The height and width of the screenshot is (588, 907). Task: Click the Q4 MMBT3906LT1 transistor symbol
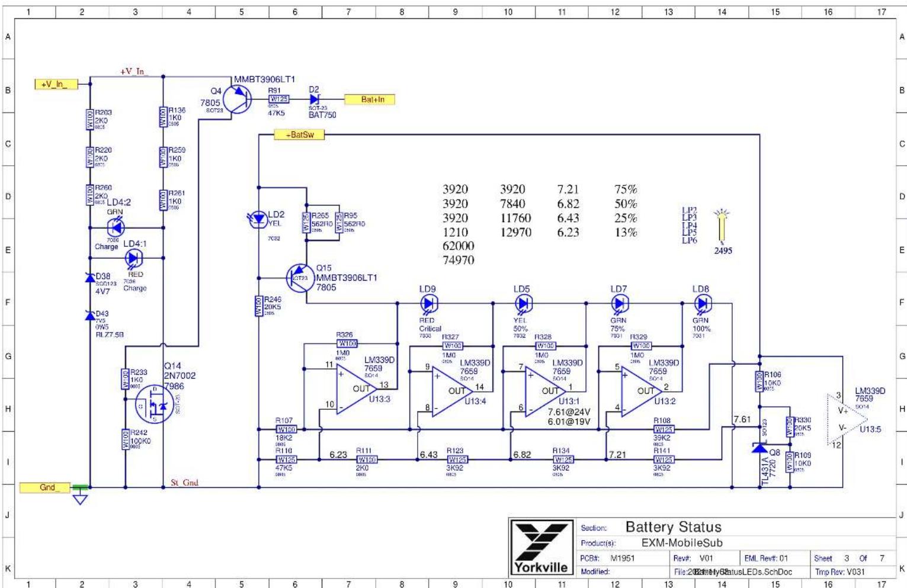(x=237, y=99)
